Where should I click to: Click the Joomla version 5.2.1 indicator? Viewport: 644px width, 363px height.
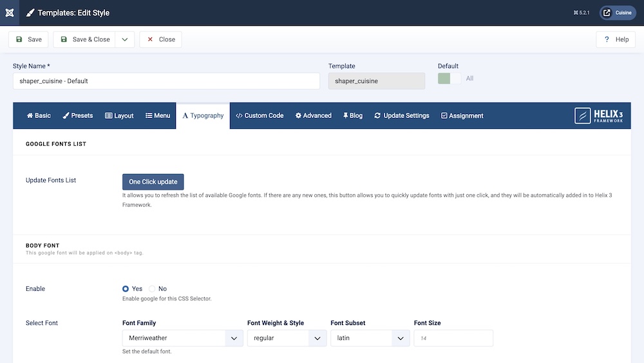click(x=581, y=13)
